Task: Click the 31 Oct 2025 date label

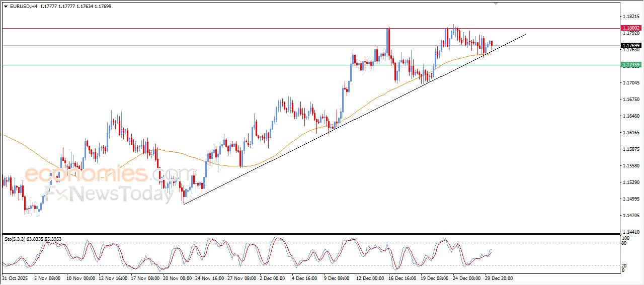Action: click(15, 277)
